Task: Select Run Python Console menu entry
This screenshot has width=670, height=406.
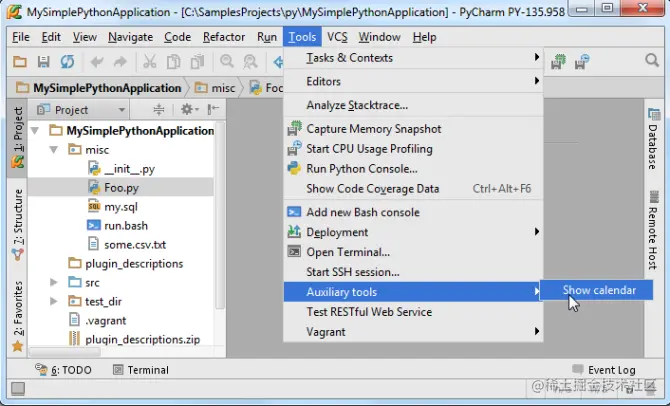Action: pyautogui.click(x=413, y=169)
